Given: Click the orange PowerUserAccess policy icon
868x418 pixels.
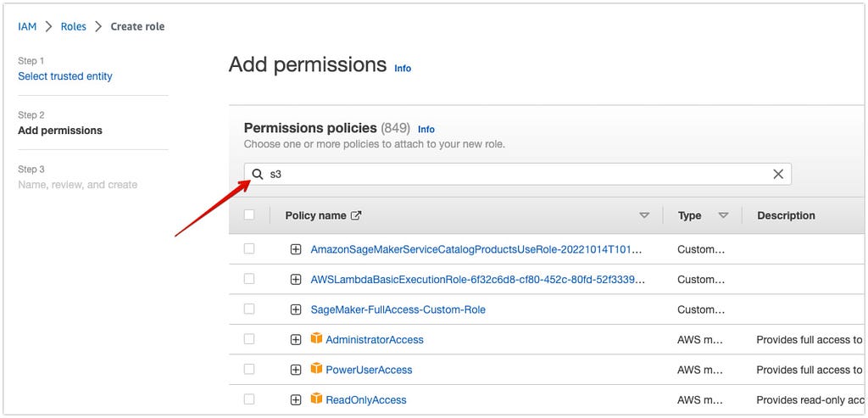Looking at the screenshot, I should click(316, 369).
